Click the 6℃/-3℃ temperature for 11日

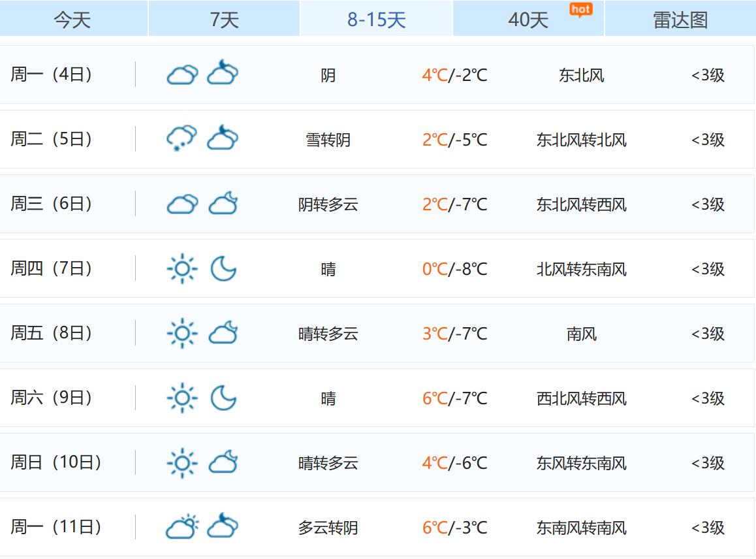pos(454,528)
